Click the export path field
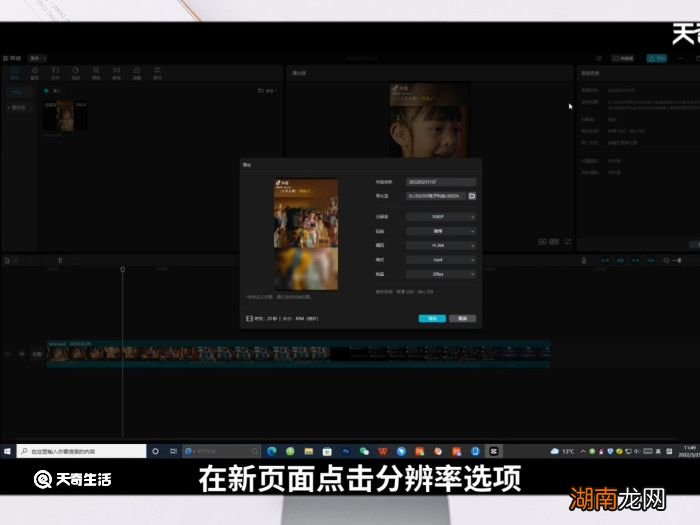Image resolution: width=700 pixels, height=525 pixels. click(x=436, y=196)
